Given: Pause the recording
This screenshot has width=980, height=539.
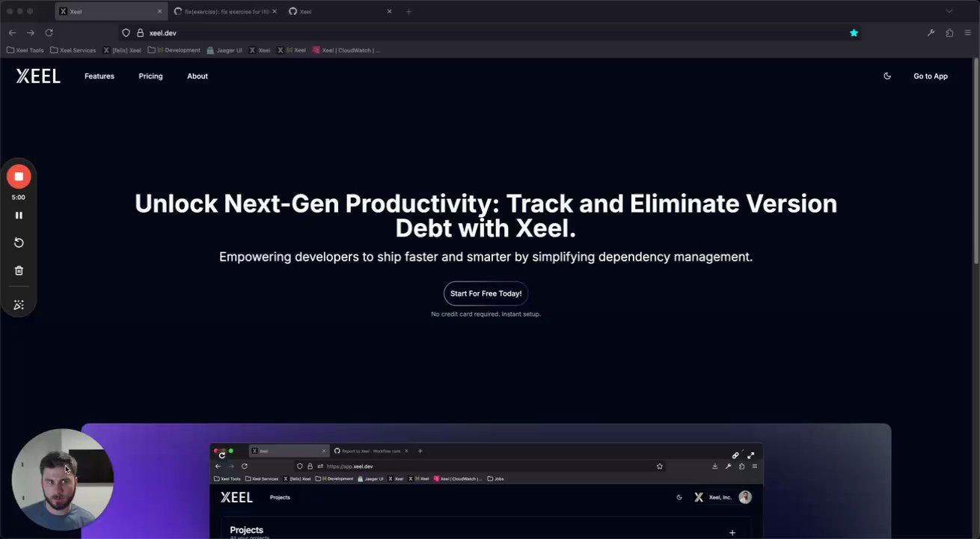Looking at the screenshot, I should click(19, 216).
